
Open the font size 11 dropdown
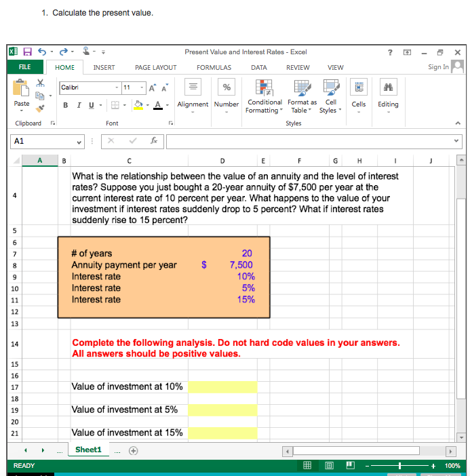(x=142, y=87)
